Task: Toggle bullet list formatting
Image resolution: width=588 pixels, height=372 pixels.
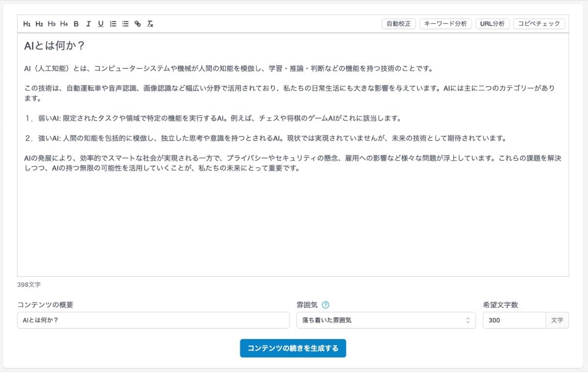Action: point(125,24)
